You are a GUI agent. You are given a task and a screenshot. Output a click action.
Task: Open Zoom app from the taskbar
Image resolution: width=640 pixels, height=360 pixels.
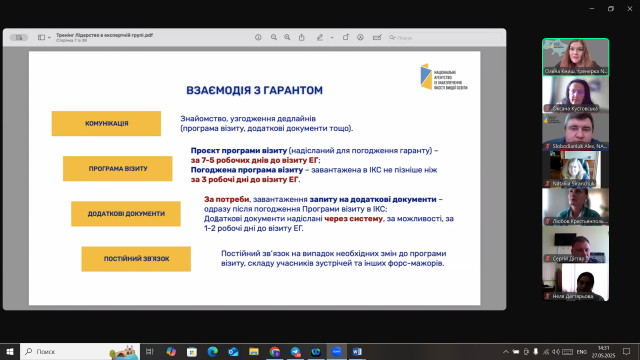pos(336,351)
